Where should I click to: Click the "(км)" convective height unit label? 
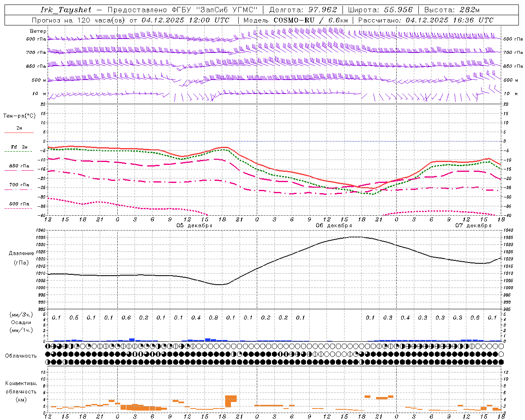pyautogui.click(x=21, y=399)
